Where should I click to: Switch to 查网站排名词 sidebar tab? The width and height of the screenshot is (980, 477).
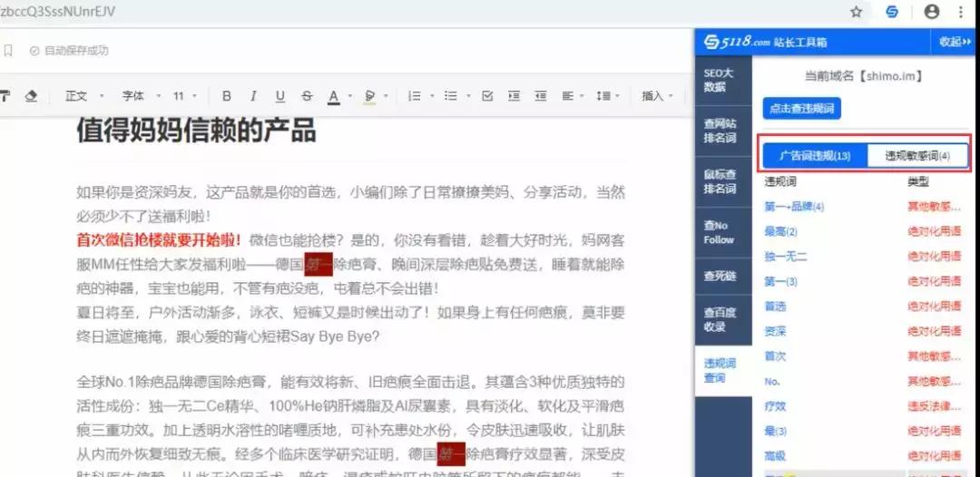tap(723, 131)
